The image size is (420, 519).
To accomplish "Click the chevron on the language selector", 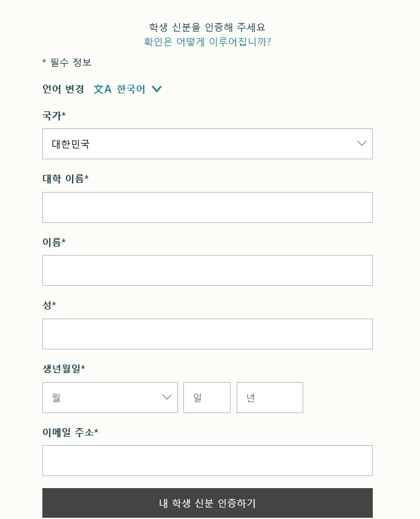I will (156, 88).
